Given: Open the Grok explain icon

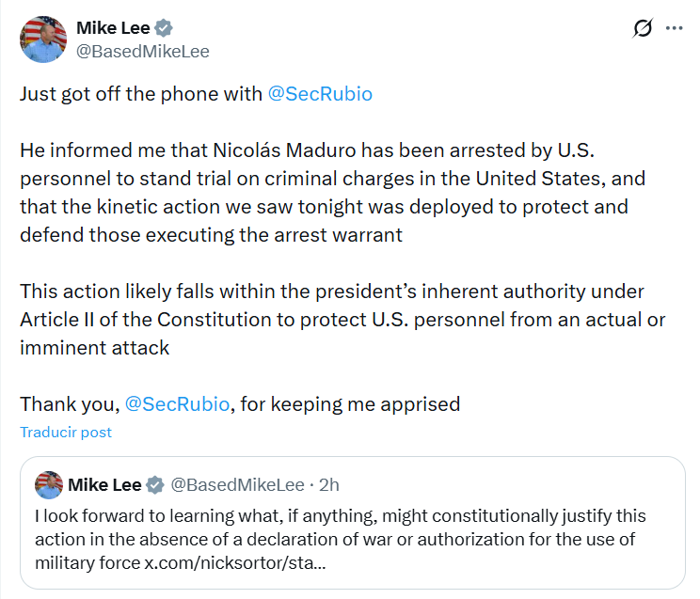Looking at the screenshot, I should pyautogui.click(x=643, y=28).
